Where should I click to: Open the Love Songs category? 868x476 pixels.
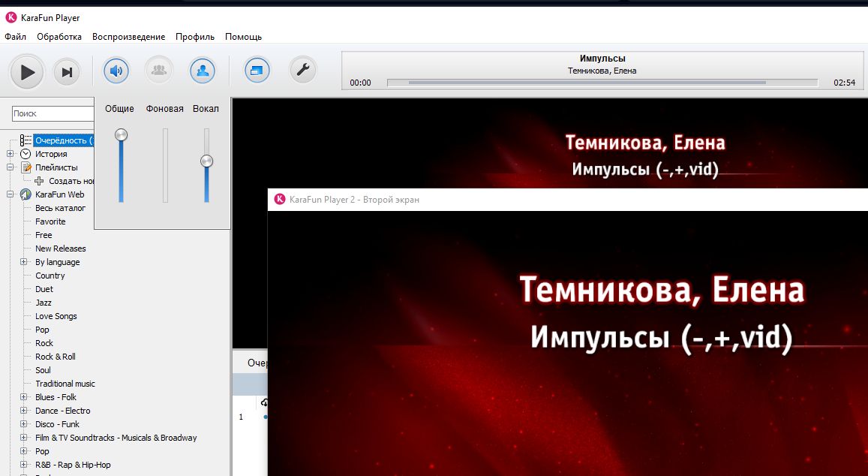[x=56, y=316]
